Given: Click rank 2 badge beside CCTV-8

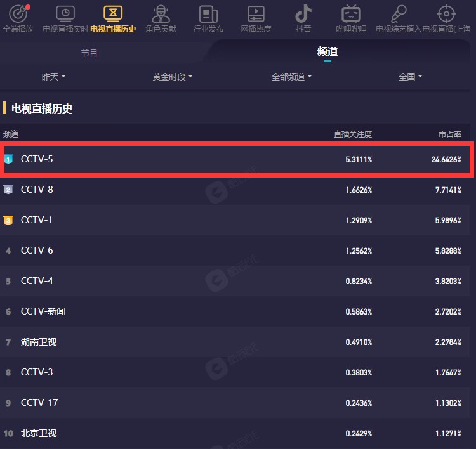Looking at the screenshot, I should pos(8,190).
